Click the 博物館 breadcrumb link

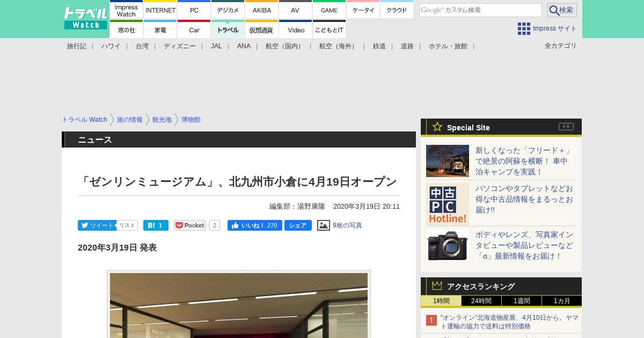[x=191, y=120]
